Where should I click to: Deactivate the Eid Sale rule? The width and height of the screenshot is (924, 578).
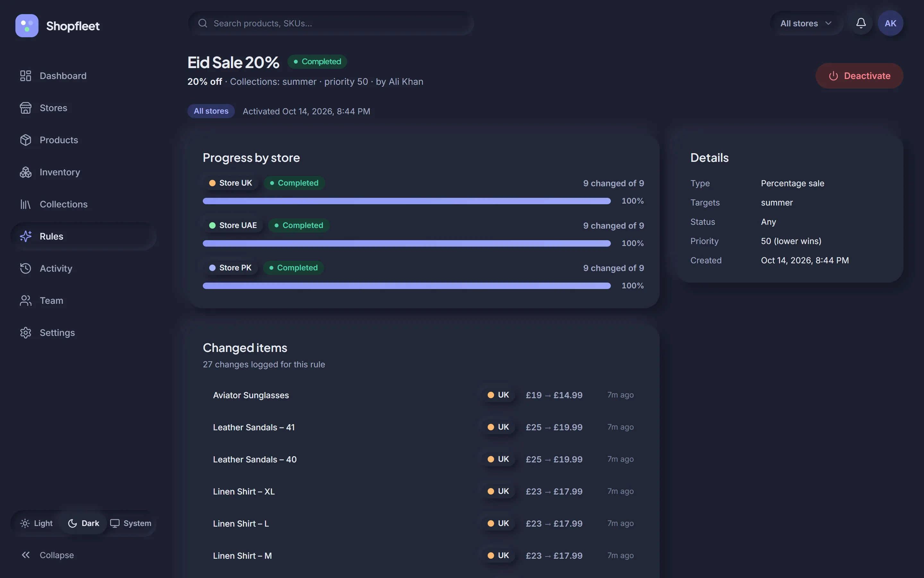click(859, 76)
